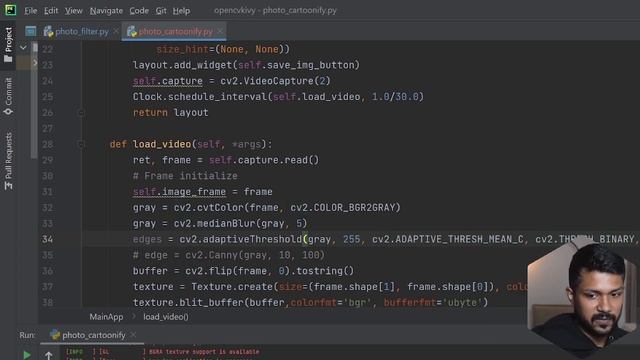Switch to the photo_filter.py editor tab
The image size is (640, 360).
point(77,31)
